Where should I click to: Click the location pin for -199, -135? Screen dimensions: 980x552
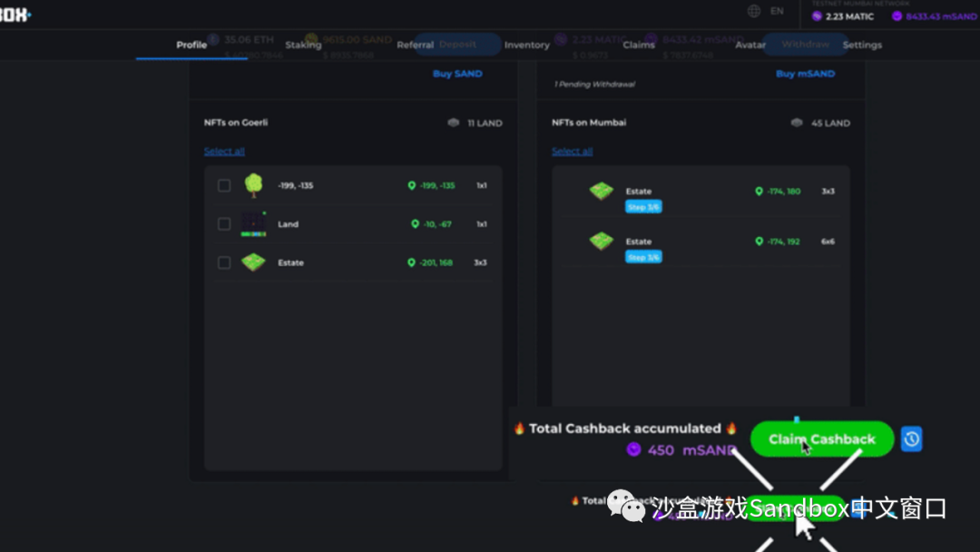tap(411, 186)
